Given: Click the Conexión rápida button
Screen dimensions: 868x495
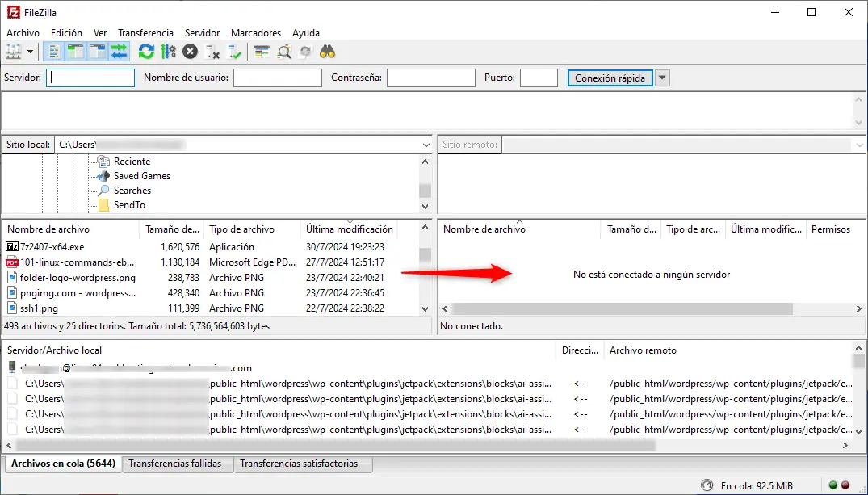Looking at the screenshot, I should pyautogui.click(x=610, y=78).
